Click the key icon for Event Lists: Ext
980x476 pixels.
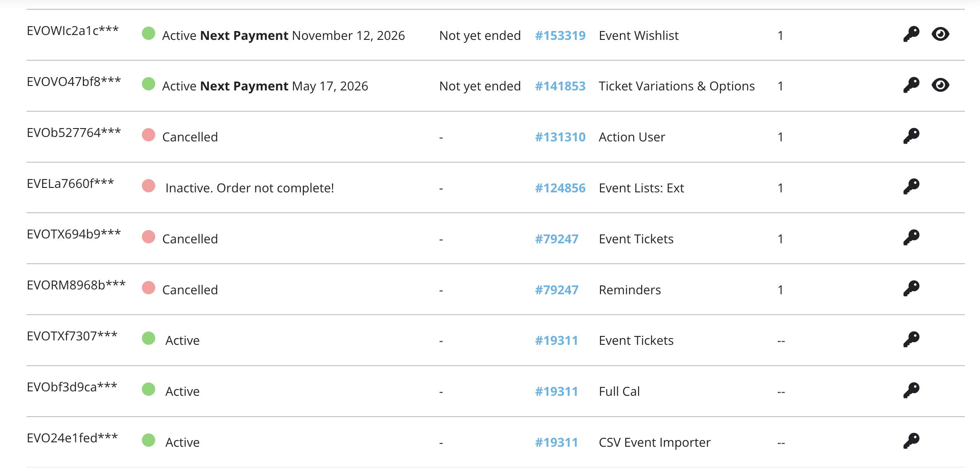pyautogui.click(x=911, y=187)
